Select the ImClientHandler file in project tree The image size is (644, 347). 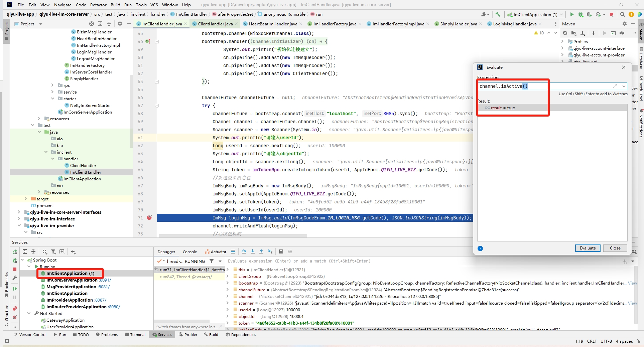point(86,172)
